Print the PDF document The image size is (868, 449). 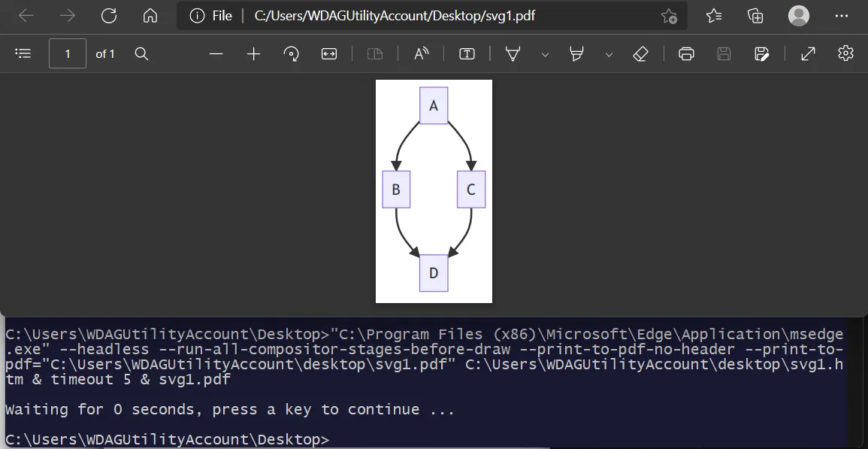point(686,53)
